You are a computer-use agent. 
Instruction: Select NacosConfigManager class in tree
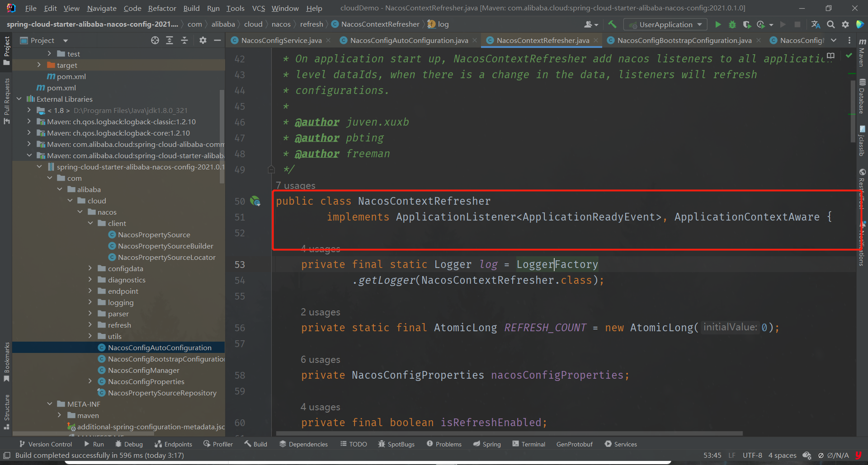point(143,370)
